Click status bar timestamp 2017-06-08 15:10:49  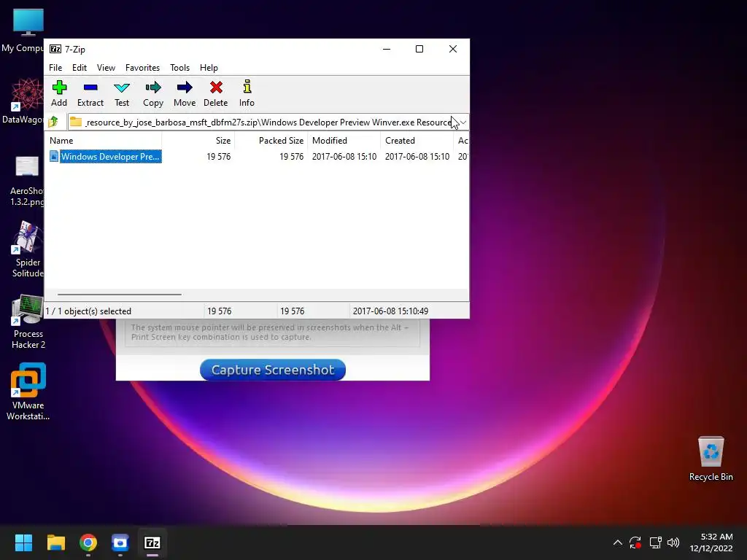(x=390, y=311)
